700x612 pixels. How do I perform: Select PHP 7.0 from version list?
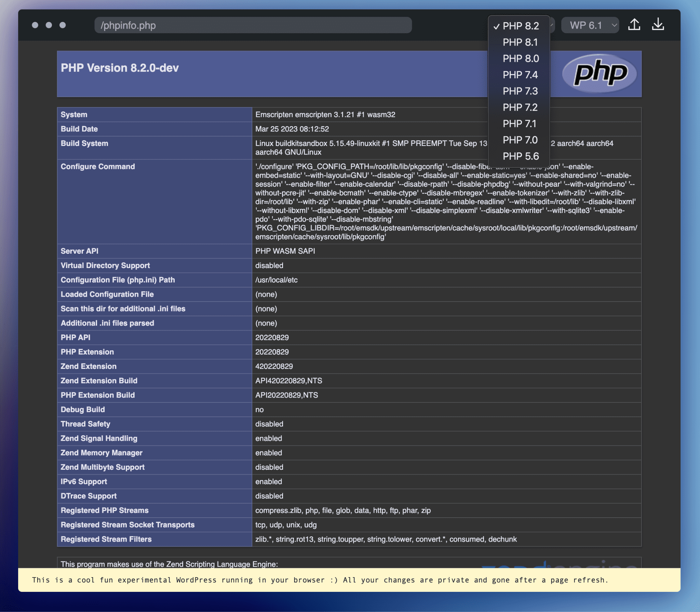pos(520,139)
